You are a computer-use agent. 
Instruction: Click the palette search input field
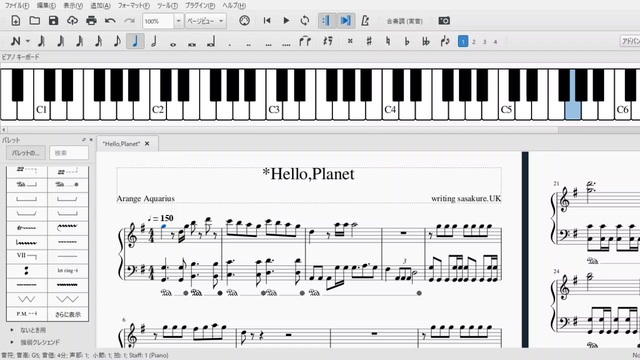pyautogui.click(x=69, y=153)
